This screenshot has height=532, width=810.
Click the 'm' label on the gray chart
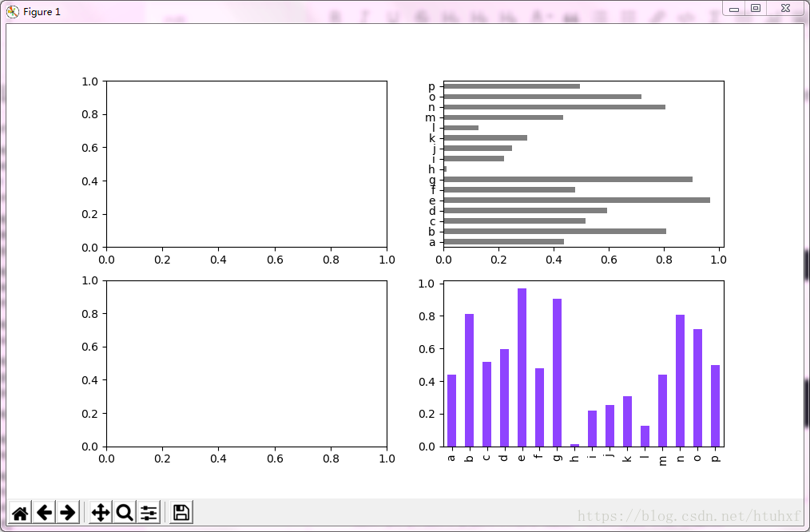pos(431,117)
